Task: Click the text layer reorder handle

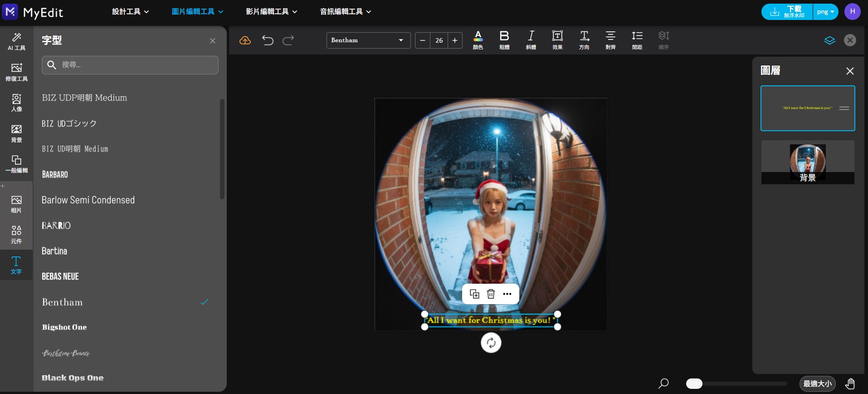Action: coord(844,108)
